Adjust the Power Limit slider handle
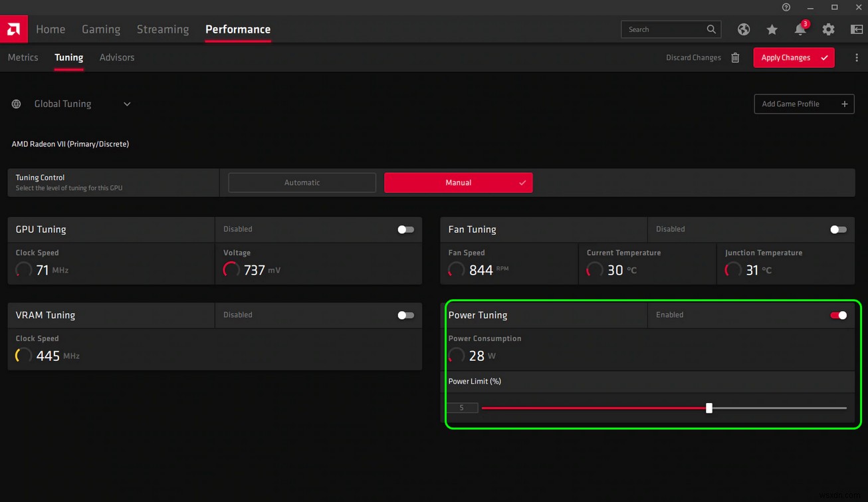This screenshot has height=502, width=868. tap(708, 408)
